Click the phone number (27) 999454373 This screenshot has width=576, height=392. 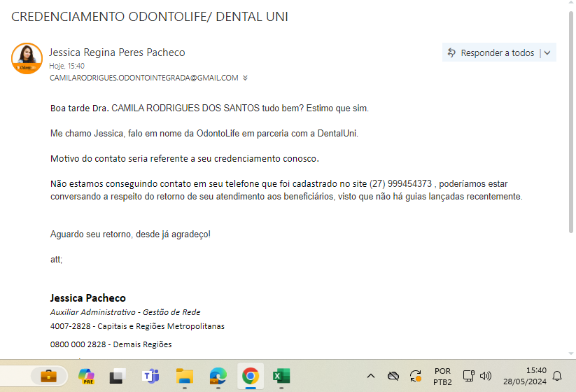point(400,183)
